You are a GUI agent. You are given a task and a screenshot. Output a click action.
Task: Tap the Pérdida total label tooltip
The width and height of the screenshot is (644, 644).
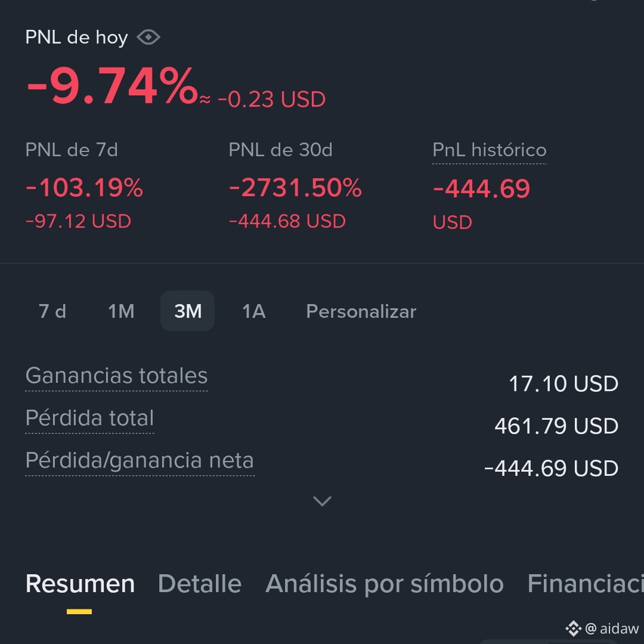(x=89, y=418)
